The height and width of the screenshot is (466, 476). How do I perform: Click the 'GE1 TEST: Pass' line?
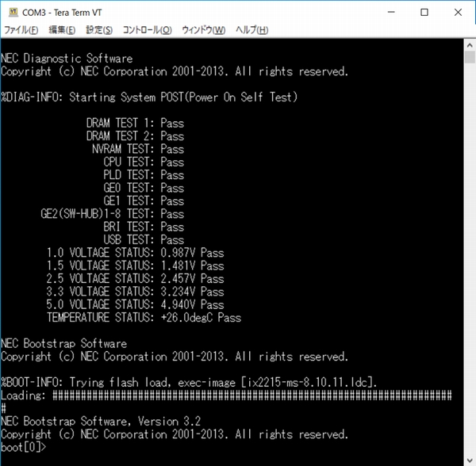[144, 201]
